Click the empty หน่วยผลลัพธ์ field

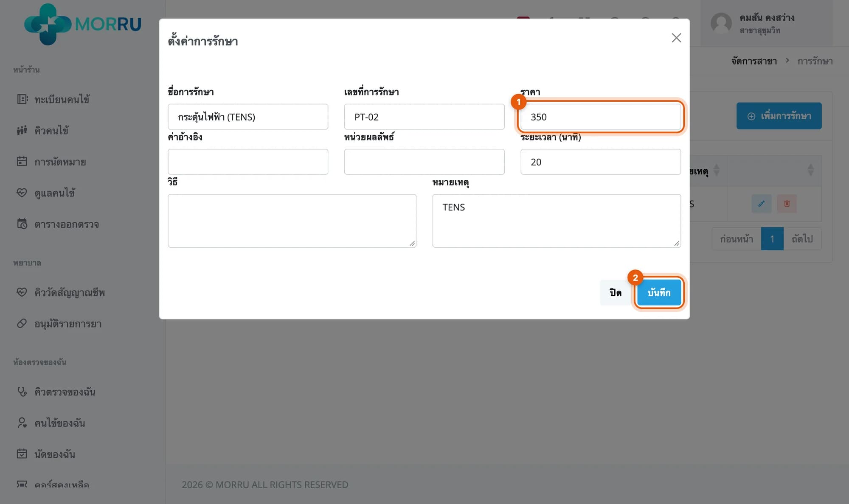point(424,162)
